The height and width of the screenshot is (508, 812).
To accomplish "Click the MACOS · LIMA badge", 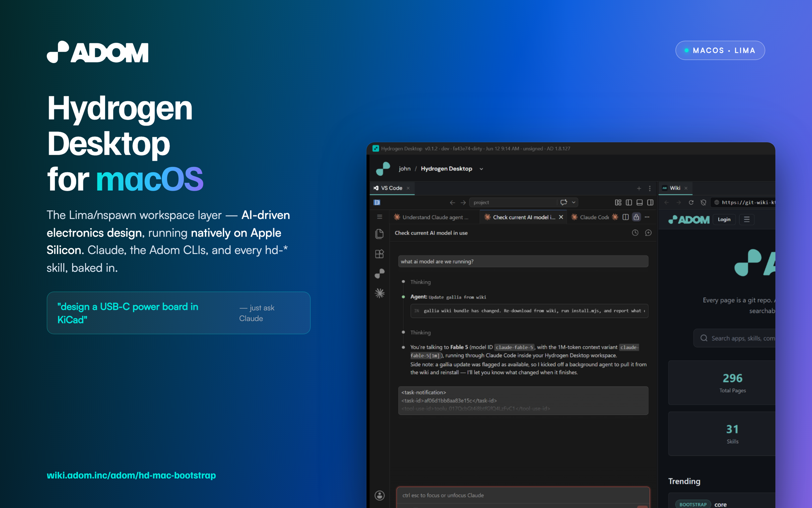I will 720,50.
